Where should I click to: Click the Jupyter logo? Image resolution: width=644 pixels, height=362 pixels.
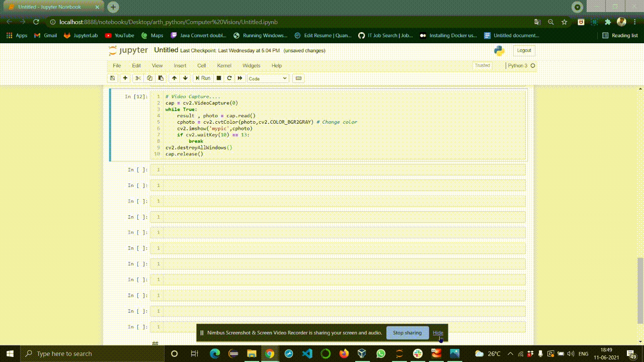pyautogui.click(x=129, y=50)
